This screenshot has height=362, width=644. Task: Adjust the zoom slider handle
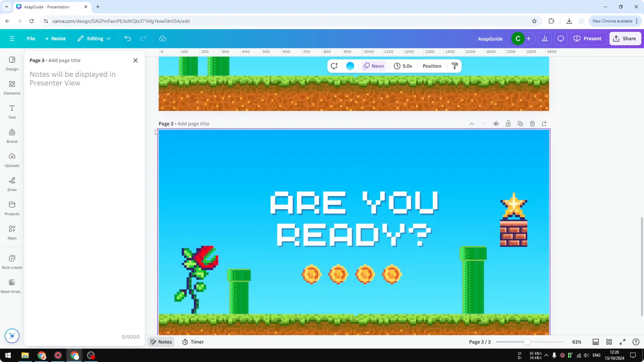click(527, 342)
